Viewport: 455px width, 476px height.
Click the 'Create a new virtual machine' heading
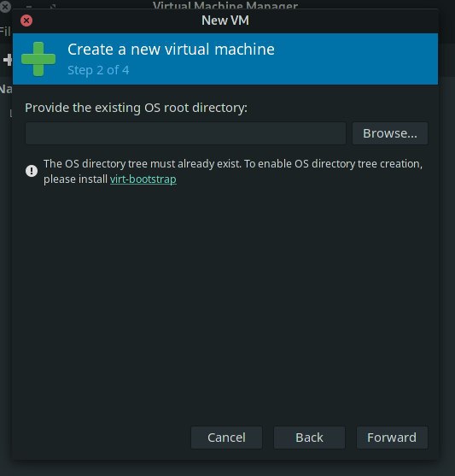tap(171, 50)
